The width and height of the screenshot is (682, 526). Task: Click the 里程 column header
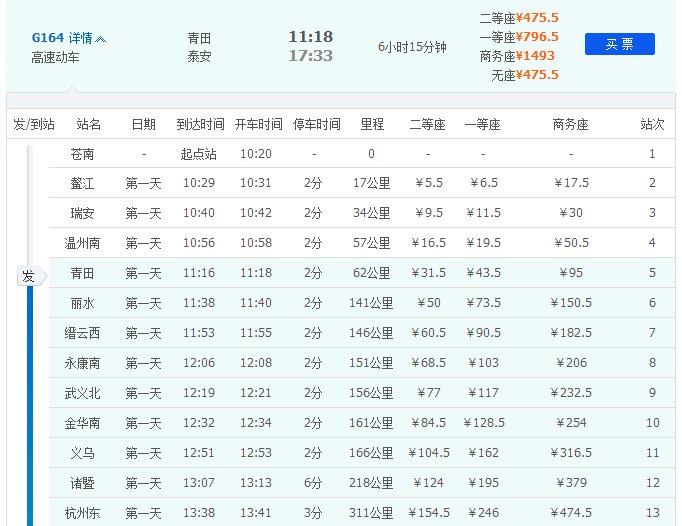click(x=371, y=124)
